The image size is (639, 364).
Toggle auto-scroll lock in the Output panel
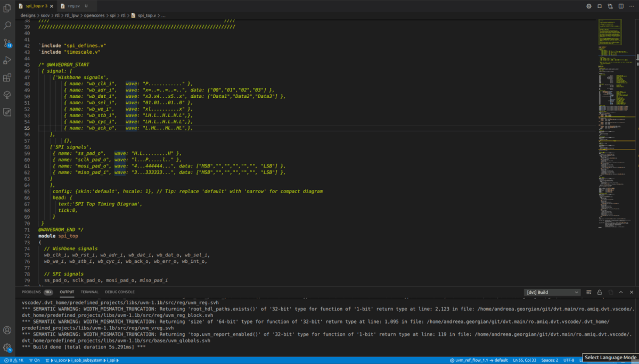click(x=600, y=292)
